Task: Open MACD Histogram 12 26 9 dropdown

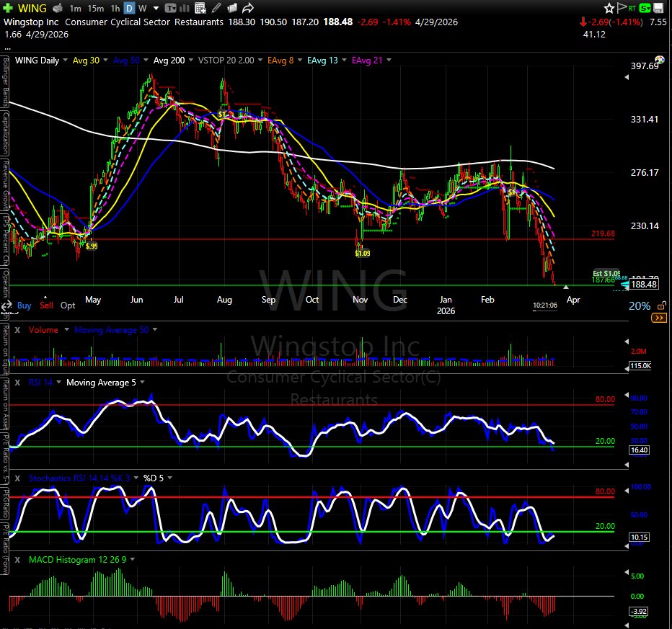Action: coord(133,560)
